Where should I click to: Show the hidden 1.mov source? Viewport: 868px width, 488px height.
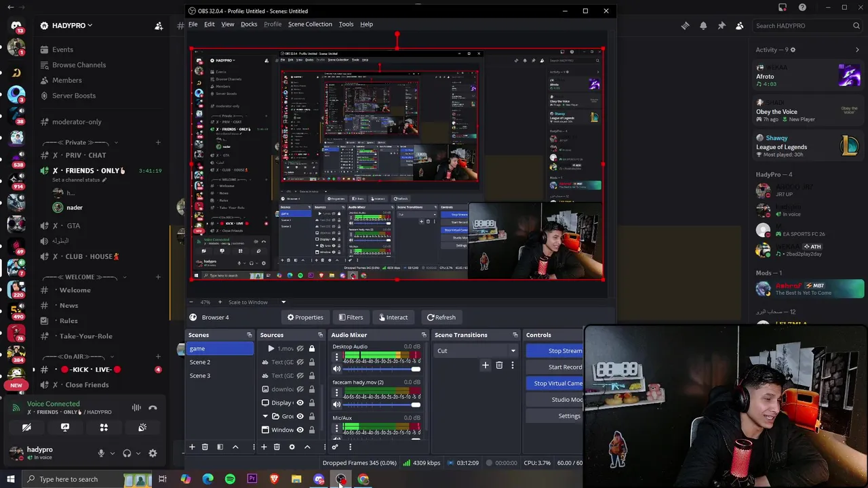click(300, 348)
